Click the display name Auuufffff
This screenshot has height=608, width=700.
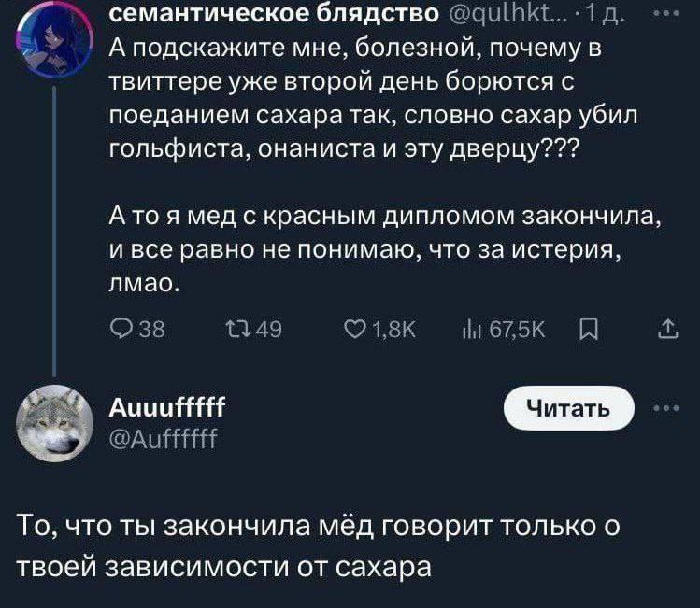tap(167, 407)
